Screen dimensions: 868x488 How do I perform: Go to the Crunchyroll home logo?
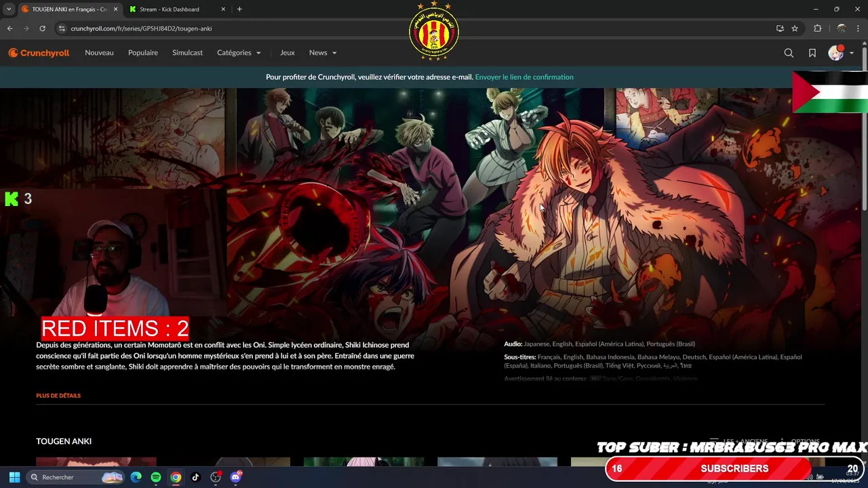[39, 53]
